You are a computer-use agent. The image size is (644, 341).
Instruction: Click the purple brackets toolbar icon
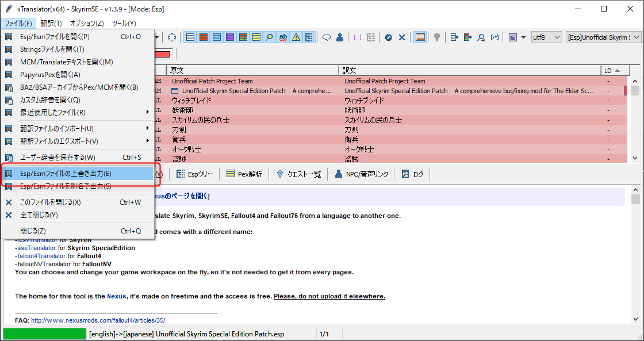(357, 37)
